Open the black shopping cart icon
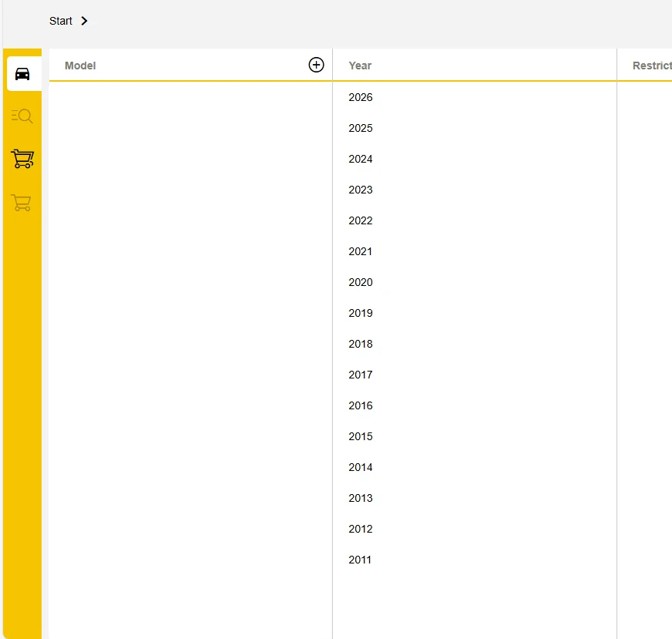 (22, 159)
